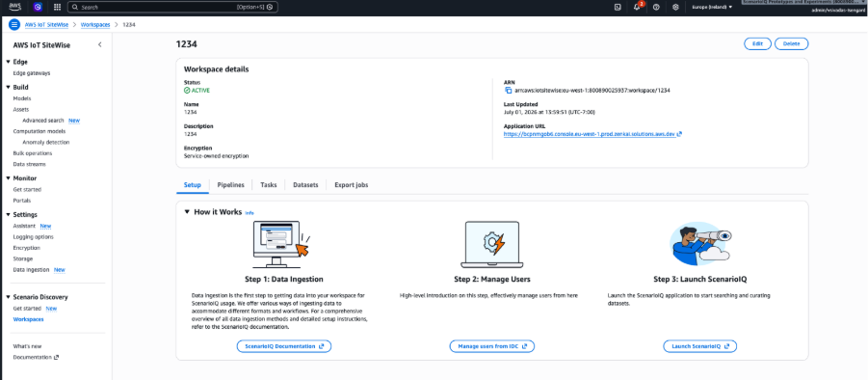Screen dimensions: 868x380
Task: Collapse the How it Works panel
Action: click(x=187, y=211)
